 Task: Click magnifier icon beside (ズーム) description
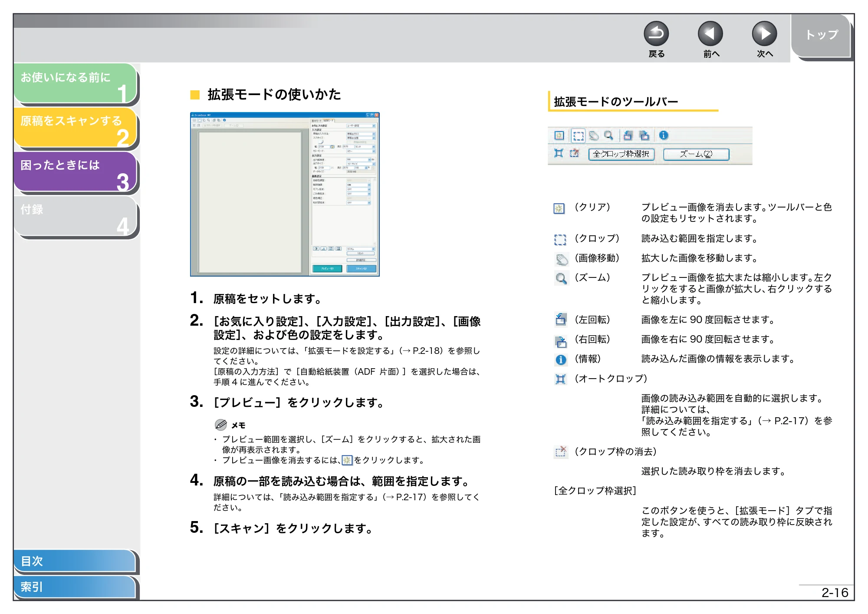(x=561, y=278)
